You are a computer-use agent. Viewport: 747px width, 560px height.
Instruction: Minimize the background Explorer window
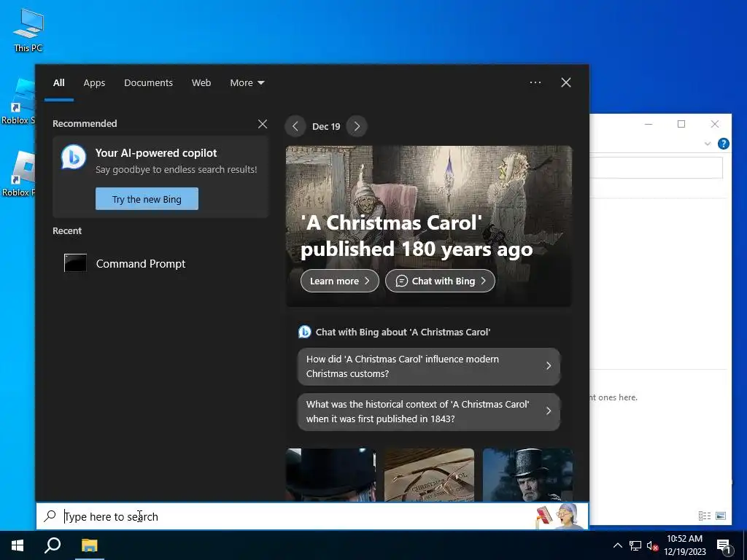[649, 124]
